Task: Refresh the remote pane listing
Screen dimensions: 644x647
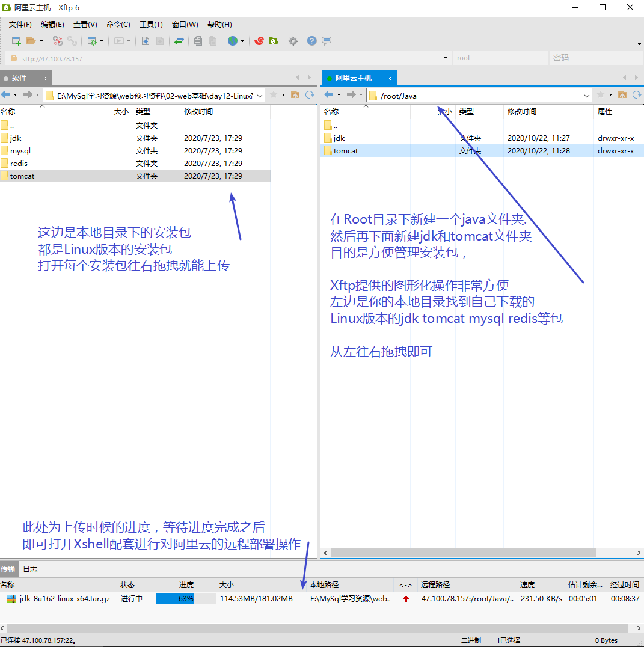Action: tap(637, 95)
